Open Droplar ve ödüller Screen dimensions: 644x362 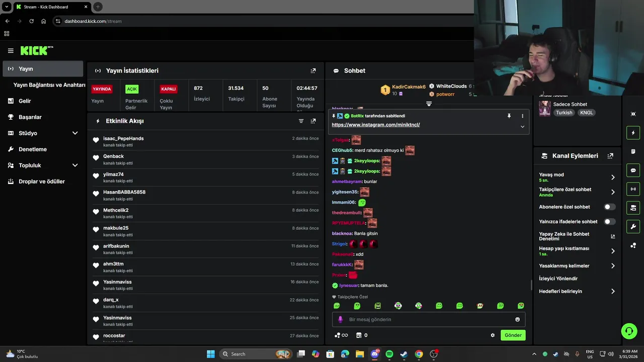coord(43,182)
